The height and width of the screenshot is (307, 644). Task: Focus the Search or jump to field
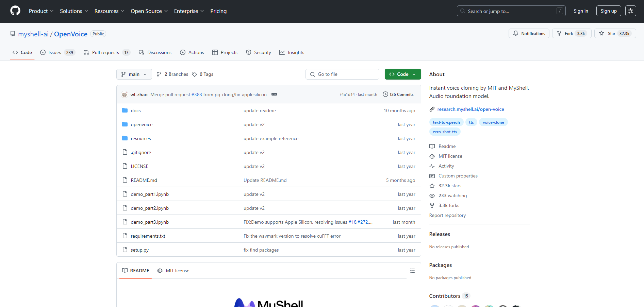click(x=511, y=11)
